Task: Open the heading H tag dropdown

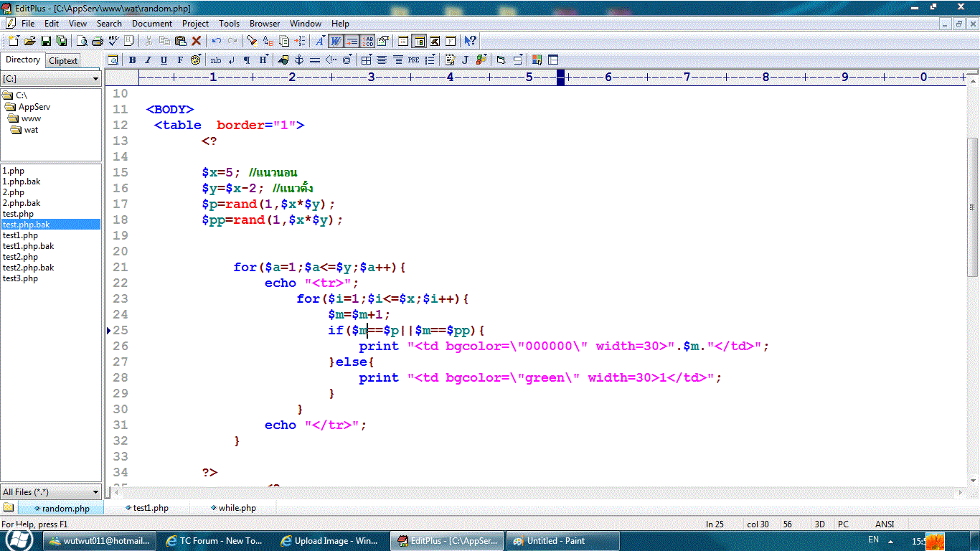Action: 264,60
